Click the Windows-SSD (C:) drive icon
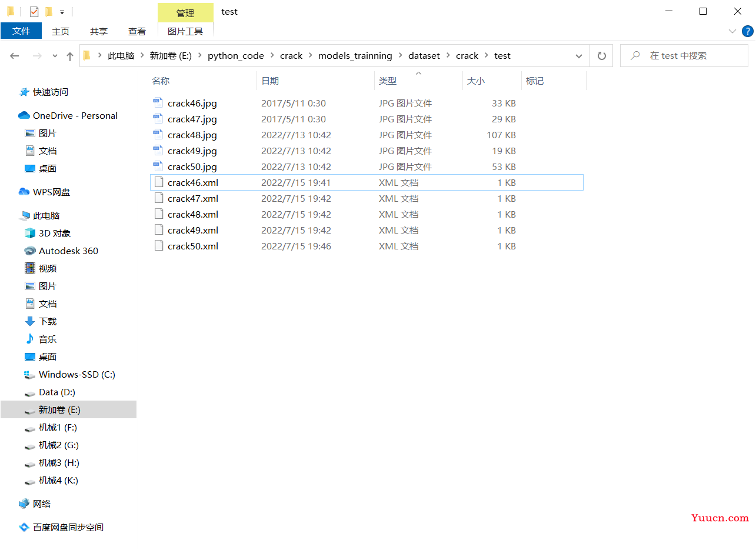This screenshot has width=756, height=550. point(30,374)
